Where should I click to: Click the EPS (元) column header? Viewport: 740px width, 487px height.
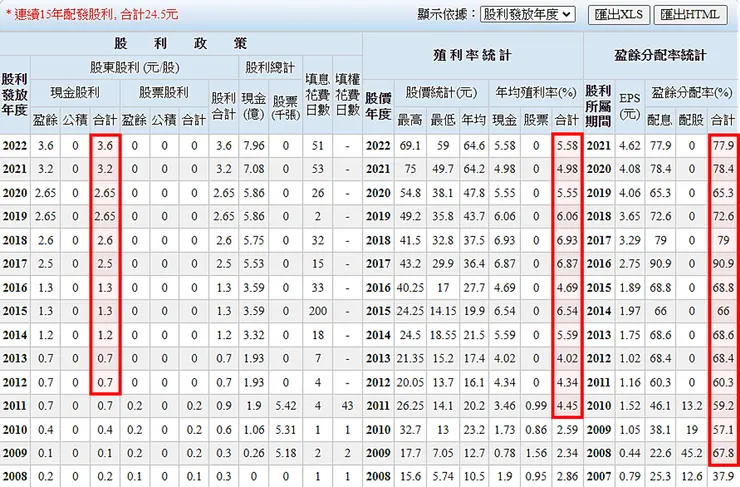pyautogui.click(x=630, y=106)
